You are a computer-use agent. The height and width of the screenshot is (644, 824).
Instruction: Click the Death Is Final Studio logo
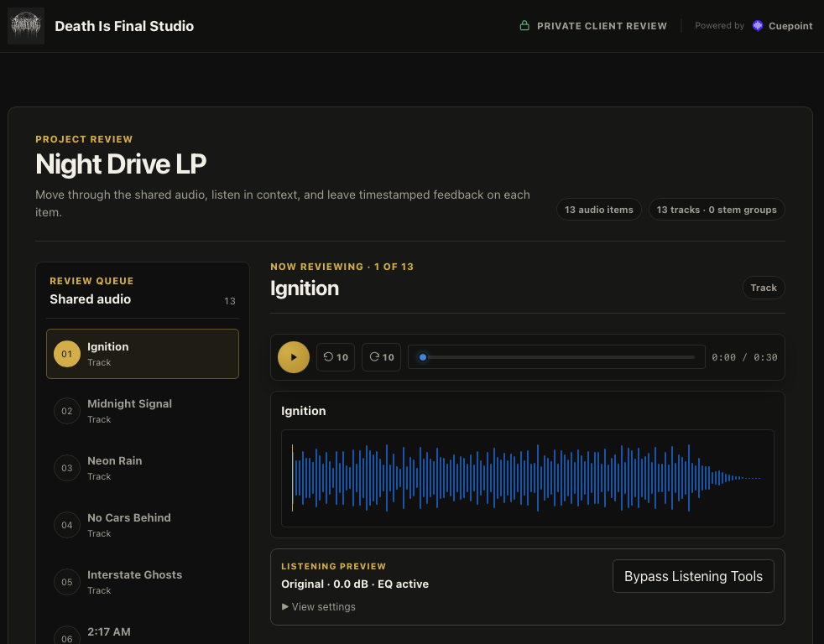point(26,26)
